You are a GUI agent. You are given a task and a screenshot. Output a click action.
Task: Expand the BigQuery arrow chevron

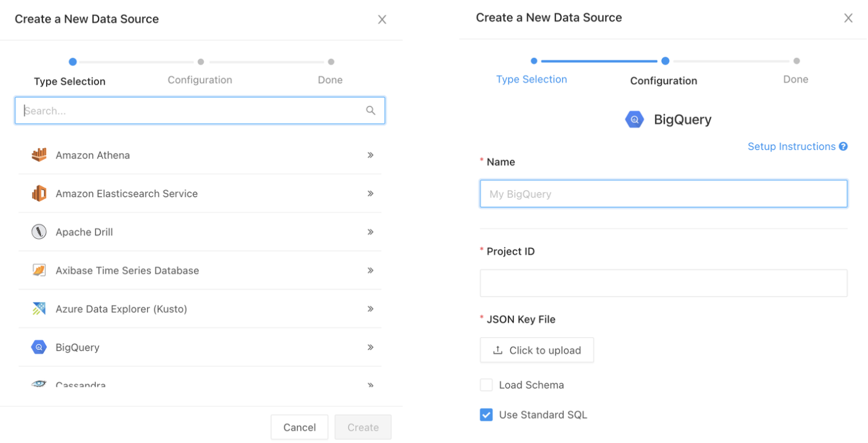pos(371,347)
